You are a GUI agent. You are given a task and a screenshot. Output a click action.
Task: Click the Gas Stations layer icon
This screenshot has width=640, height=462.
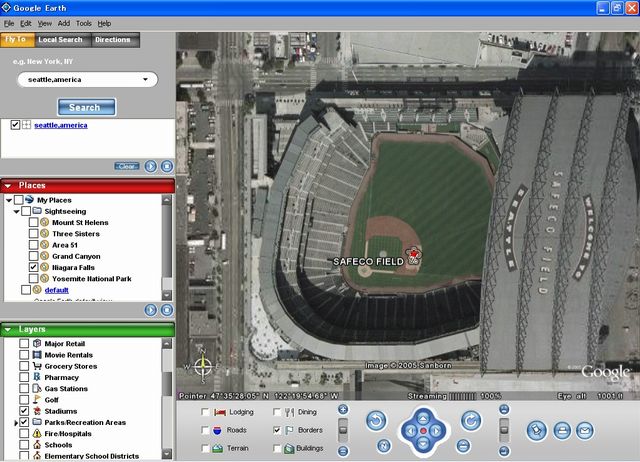pyautogui.click(x=37, y=388)
